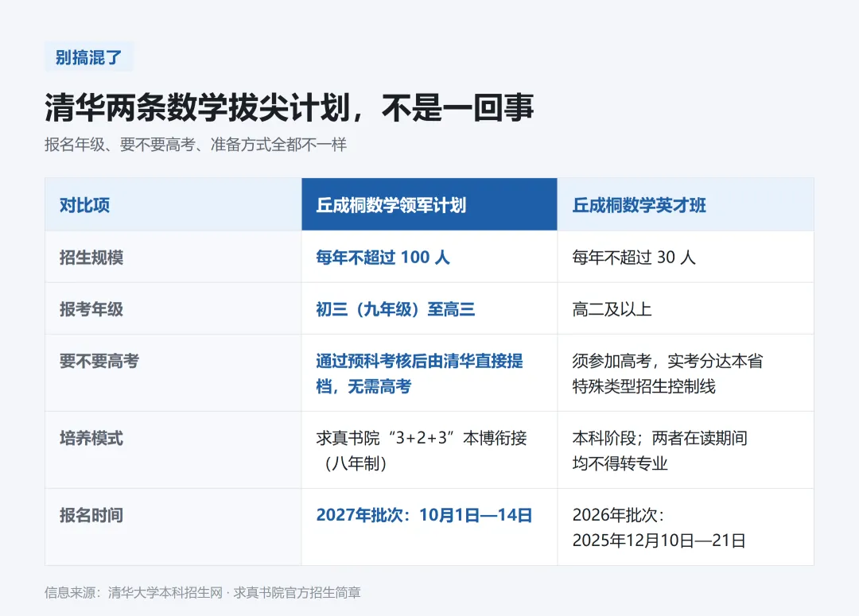Click the '报考年级' row label
This screenshot has height=616, width=859.
pyautogui.click(x=91, y=309)
